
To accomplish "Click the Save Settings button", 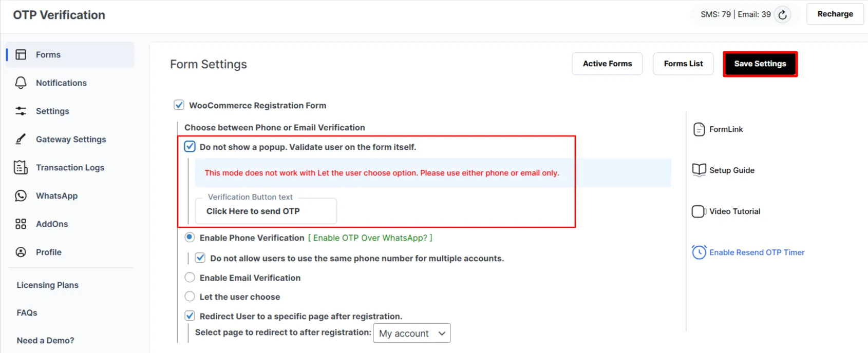I will 760,64.
